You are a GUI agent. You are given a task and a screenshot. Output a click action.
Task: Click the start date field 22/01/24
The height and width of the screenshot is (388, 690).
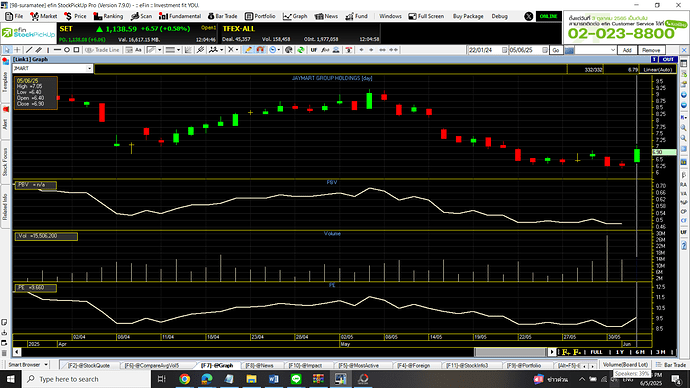(485, 50)
